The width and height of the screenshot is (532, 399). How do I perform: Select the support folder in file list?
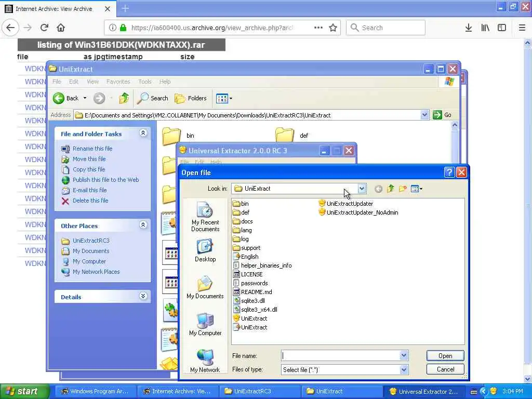pos(247,248)
